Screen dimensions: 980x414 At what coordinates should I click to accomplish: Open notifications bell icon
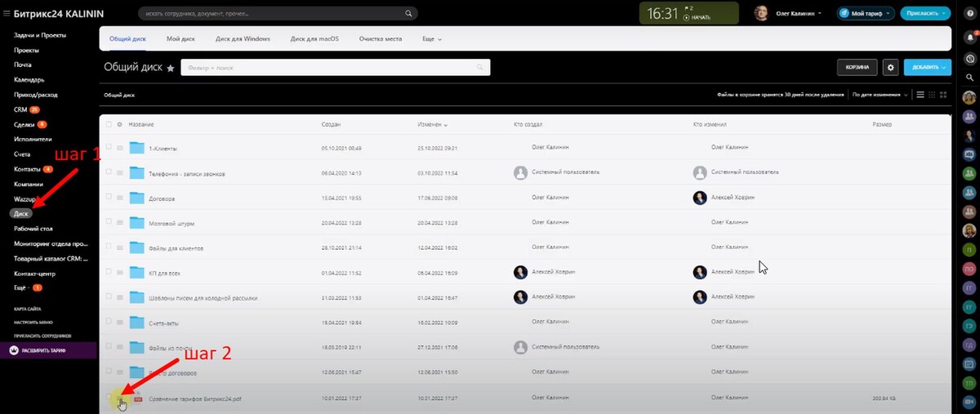(x=969, y=37)
